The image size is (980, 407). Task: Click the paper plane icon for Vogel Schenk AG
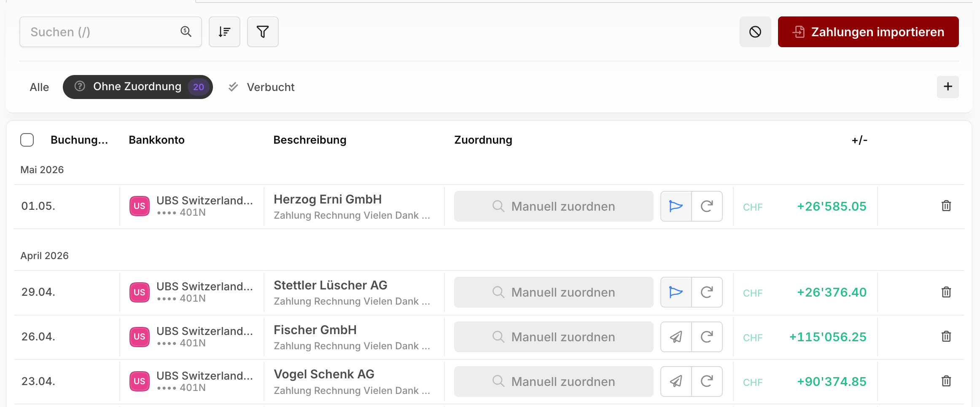[676, 382]
